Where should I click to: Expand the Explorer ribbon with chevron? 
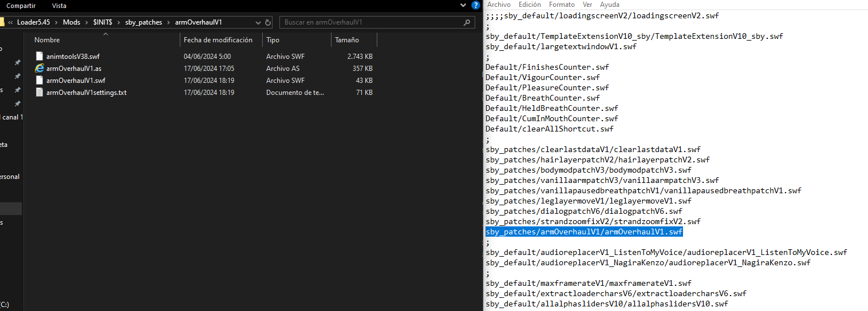463,5
